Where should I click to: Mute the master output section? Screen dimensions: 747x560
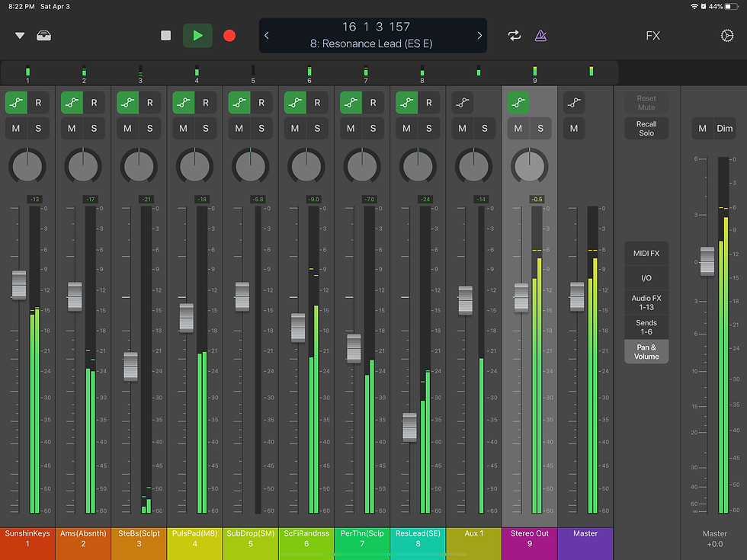[702, 128]
